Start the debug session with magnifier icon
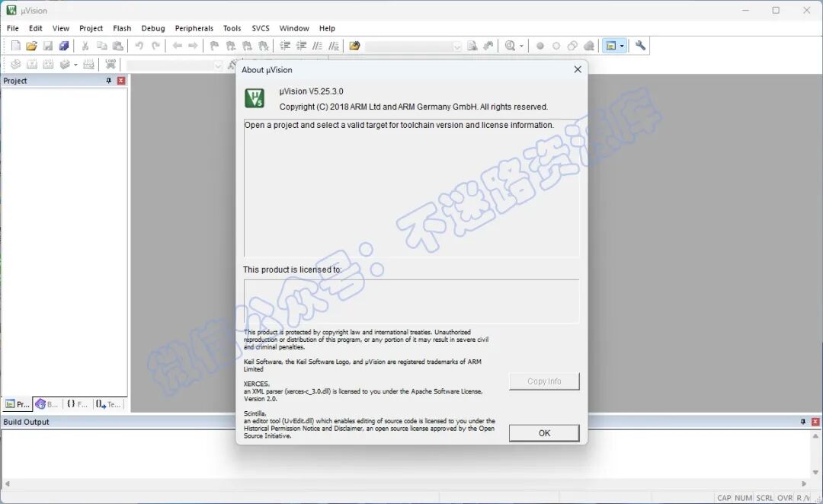This screenshot has width=823, height=504. tap(510, 46)
